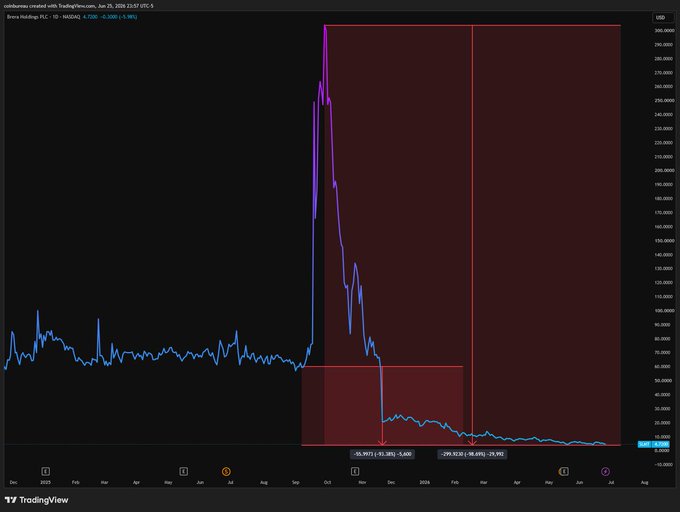This screenshot has height=512, width=680.
Task: Click the Oct label on time axis
Action: point(327,482)
